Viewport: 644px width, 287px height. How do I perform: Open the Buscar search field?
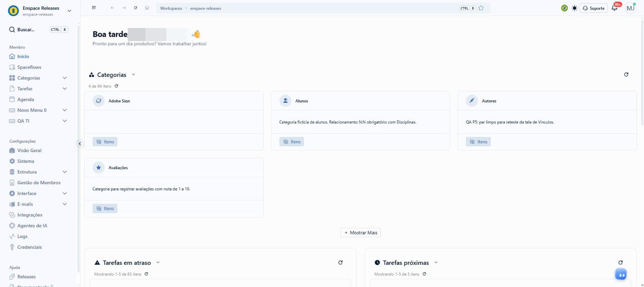pos(39,30)
